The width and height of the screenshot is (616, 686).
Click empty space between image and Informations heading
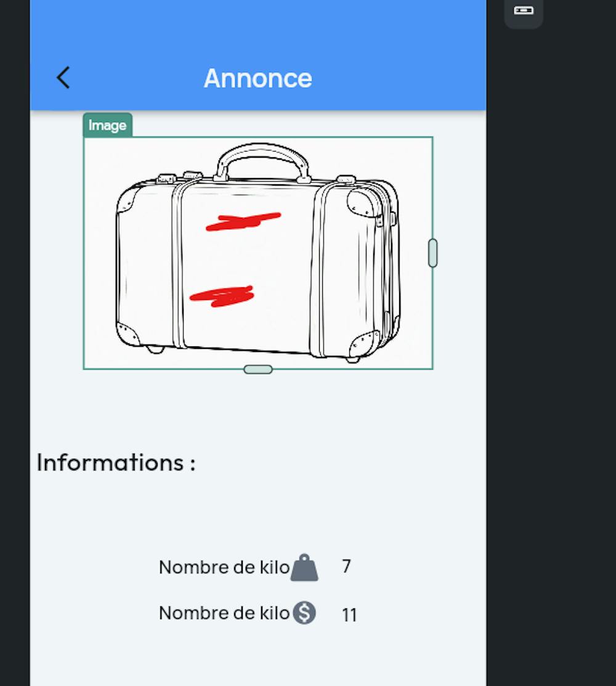coord(258,409)
